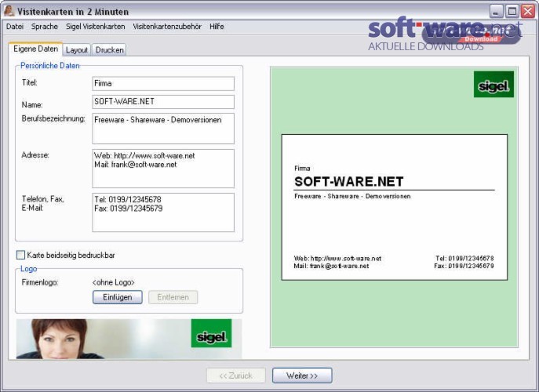Click the sigel logo in preview corner
The height and width of the screenshot is (392, 539).
coord(493,84)
